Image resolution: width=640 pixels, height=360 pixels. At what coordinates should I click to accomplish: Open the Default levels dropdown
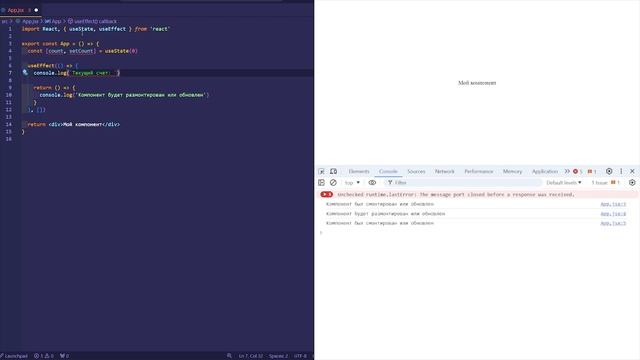[x=564, y=182]
